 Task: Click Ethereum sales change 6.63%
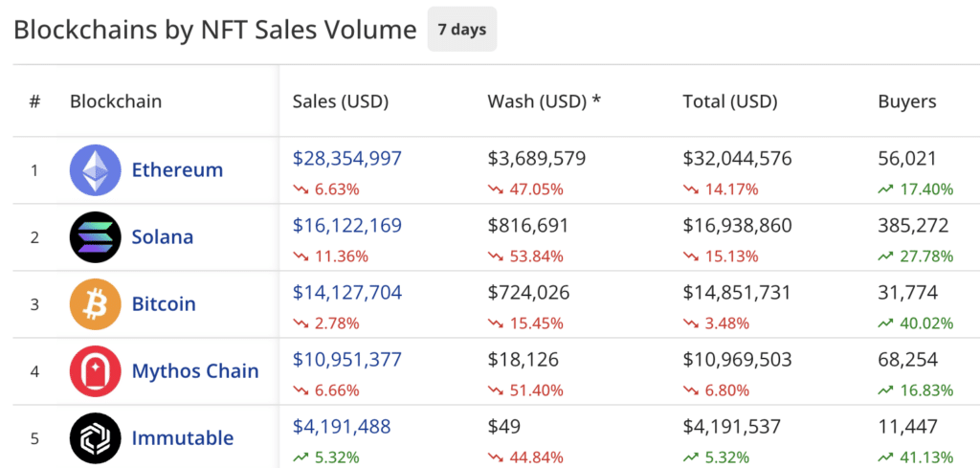point(326,189)
